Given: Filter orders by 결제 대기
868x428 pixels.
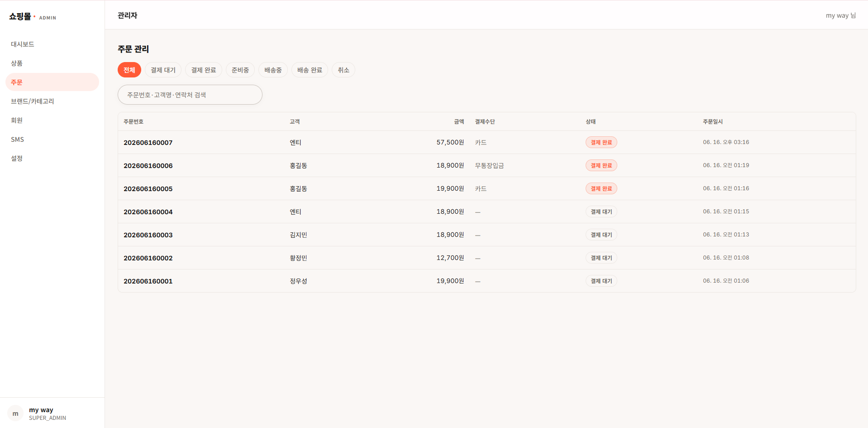Looking at the screenshot, I should pyautogui.click(x=163, y=70).
